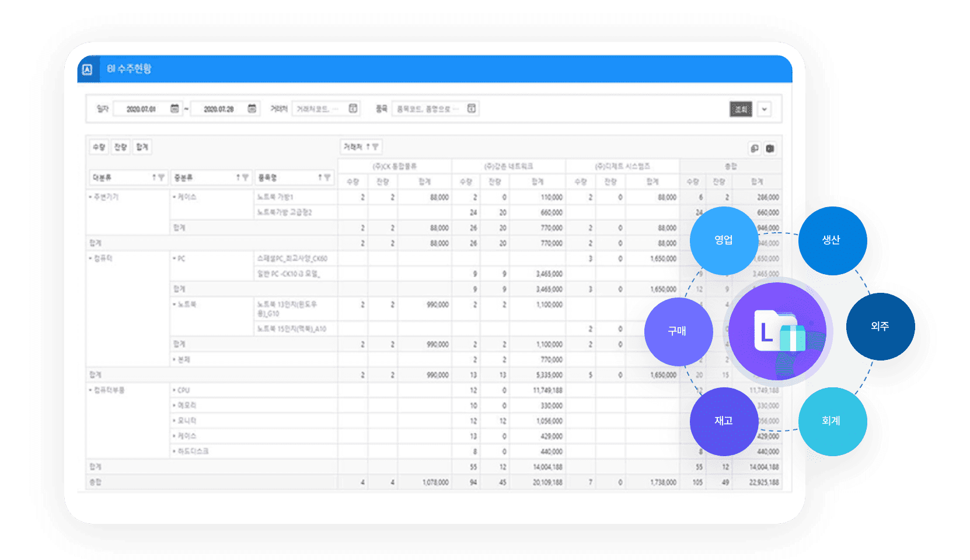Click the (주)CK 통합물류 column group header
Image resolution: width=970 pixels, height=560 pixels.
tap(395, 166)
